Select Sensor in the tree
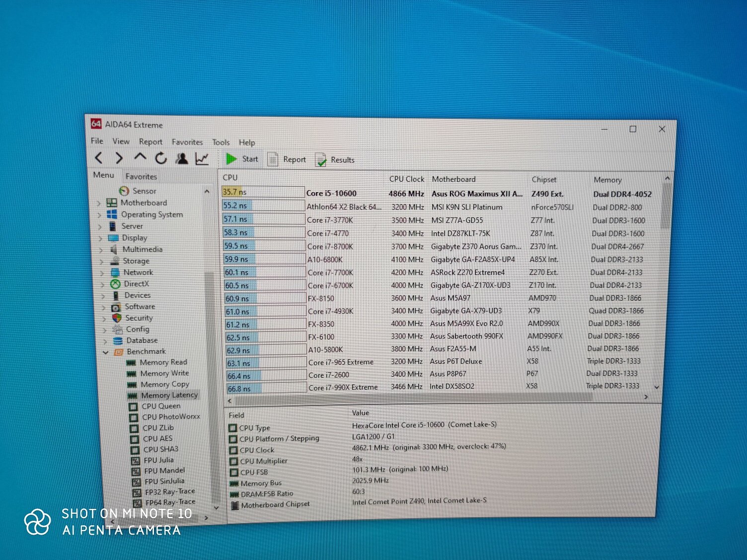 click(x=138, y=191)
